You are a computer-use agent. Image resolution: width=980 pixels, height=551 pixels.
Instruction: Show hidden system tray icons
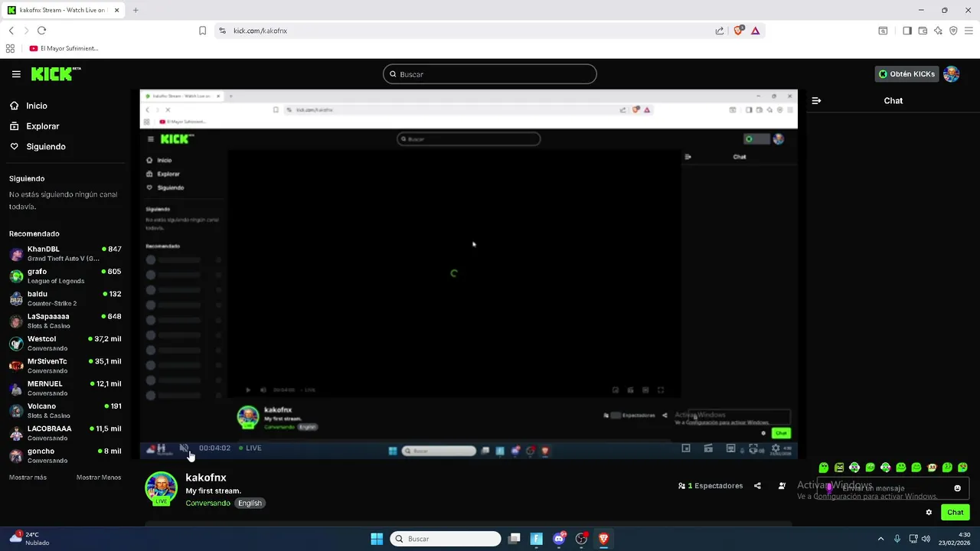(880, 539)
